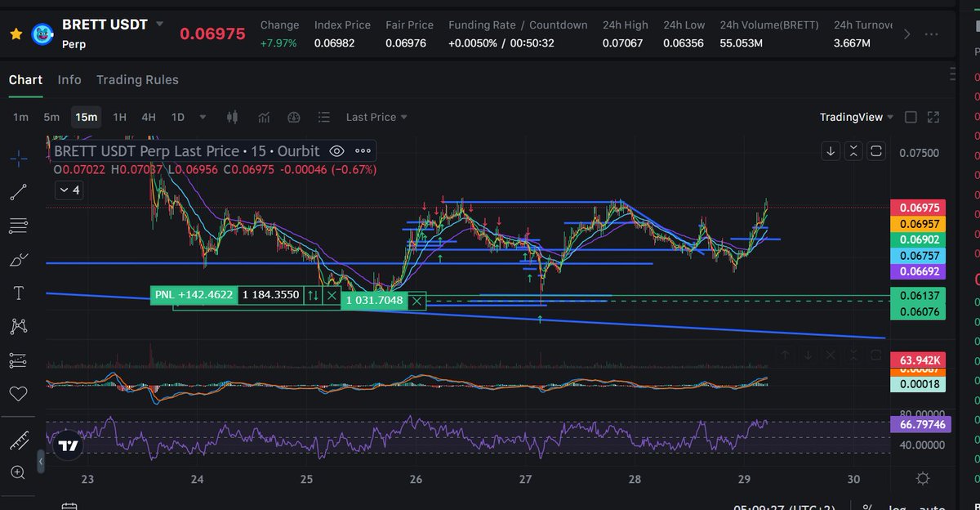Viewport: 980px width, 510px height.
Task: Select the zoom in magnifier tool
Action: coord(20,472)
